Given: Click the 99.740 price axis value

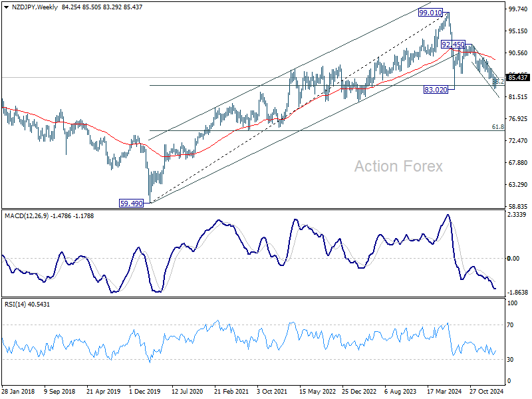Looking at the screenshot, I should coord(518,9).
